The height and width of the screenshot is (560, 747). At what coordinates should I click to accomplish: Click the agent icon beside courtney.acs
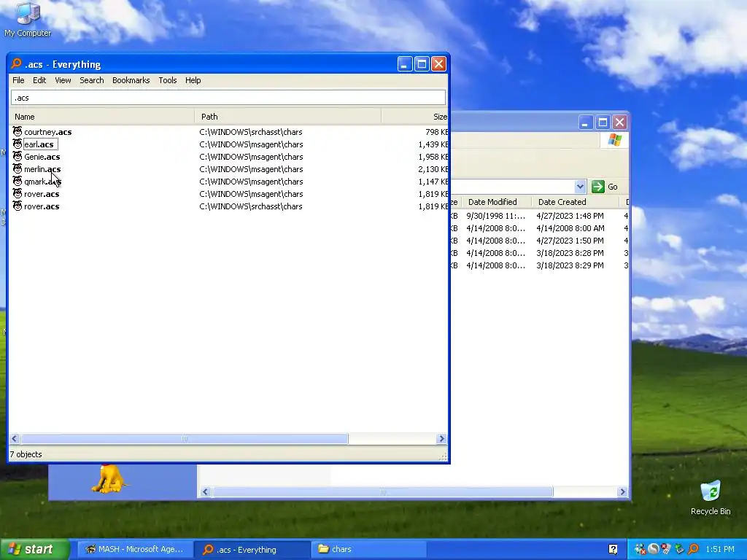[18, 131]
